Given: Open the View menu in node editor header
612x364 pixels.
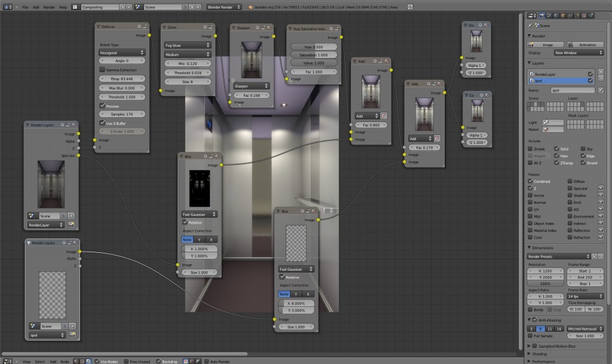Looking at the screenshot, I should tap(26, 361).
